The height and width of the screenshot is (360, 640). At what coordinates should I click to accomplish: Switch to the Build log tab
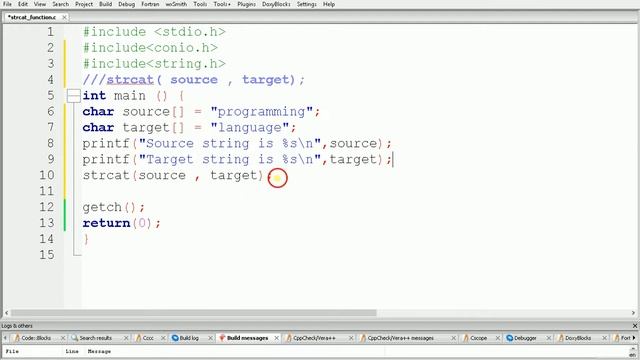click(x=189, y=338)
